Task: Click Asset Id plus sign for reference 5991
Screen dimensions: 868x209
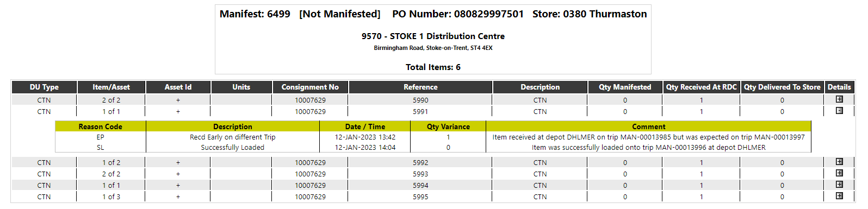Action: [178, 112]
